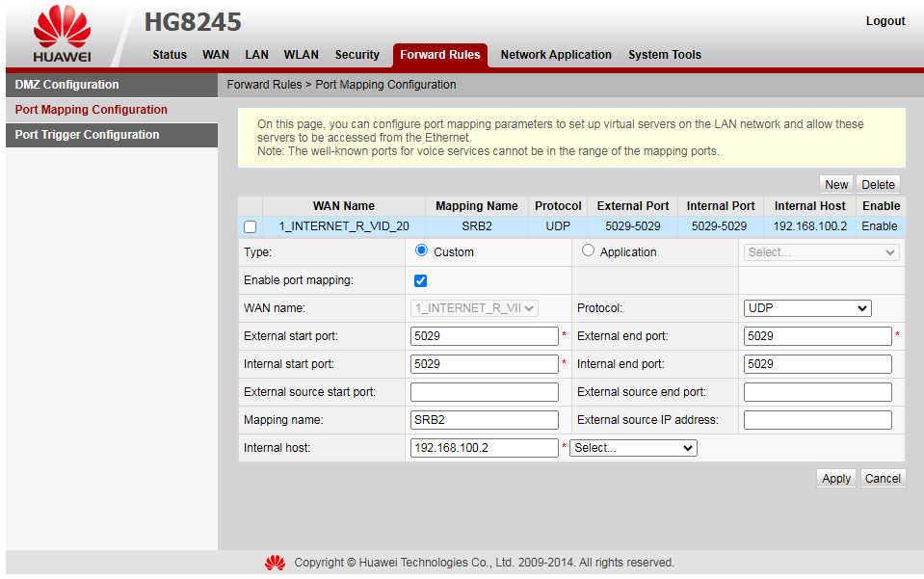Open the WAN name dropdown
Image resolution: width=924 pixels, height=579 pixels.
[x=474, y=308]
